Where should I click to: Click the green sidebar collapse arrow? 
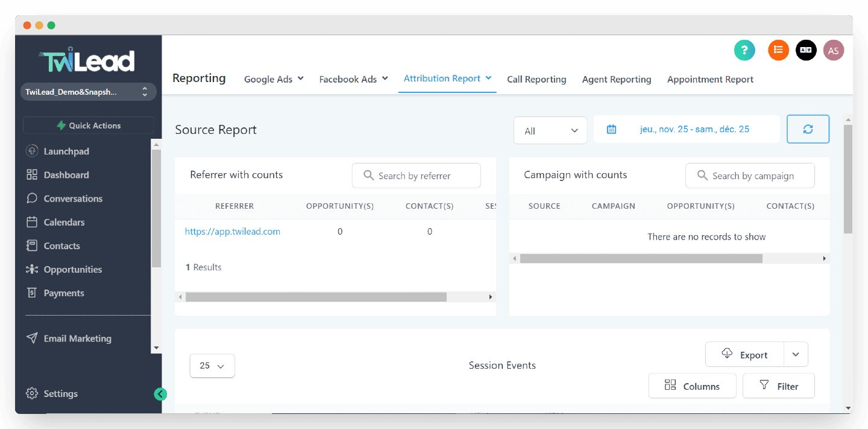pos(160,394)
